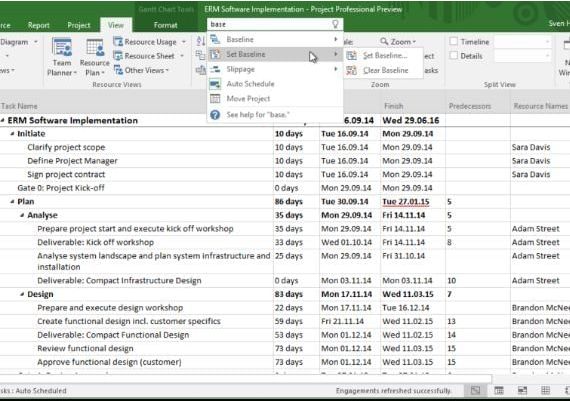
Task: Enable the Details checkbox
Action: pos(453,56)
